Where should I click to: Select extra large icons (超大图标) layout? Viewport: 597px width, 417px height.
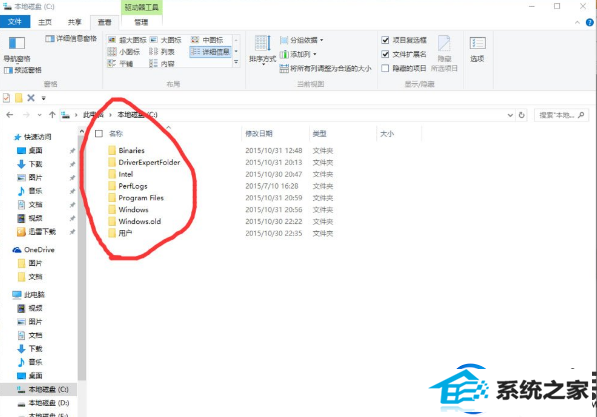point(127,40)
